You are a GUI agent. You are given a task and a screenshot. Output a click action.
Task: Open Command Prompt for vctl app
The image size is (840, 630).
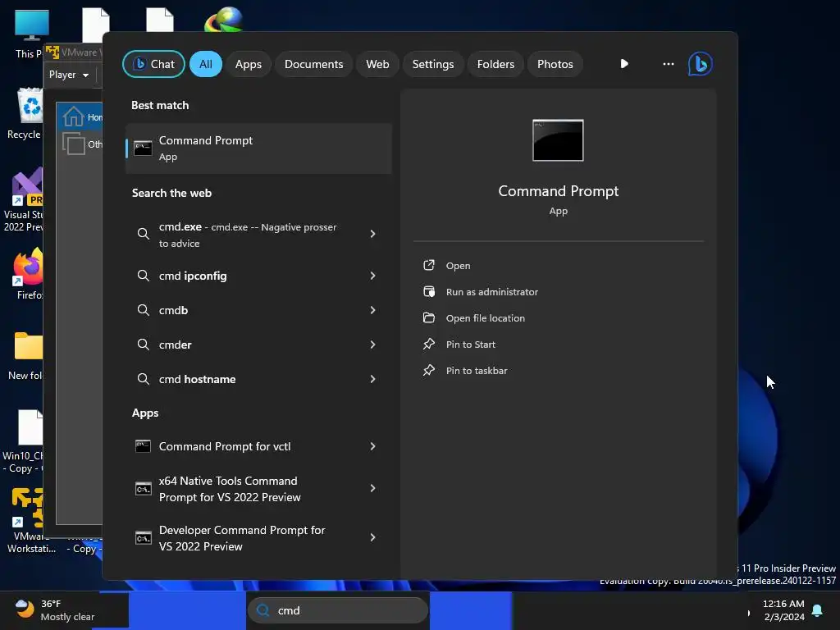point(258,446)
